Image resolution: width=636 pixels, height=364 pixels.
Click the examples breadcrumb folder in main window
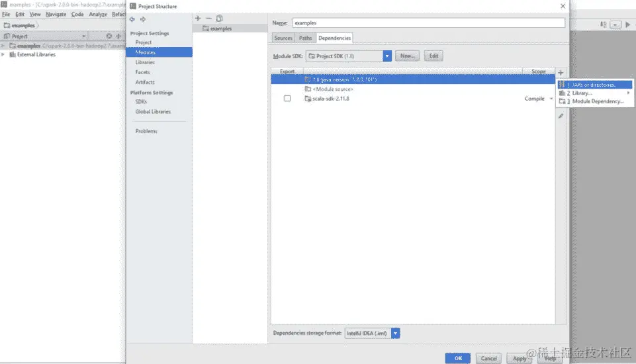click(x=19, y=26)
